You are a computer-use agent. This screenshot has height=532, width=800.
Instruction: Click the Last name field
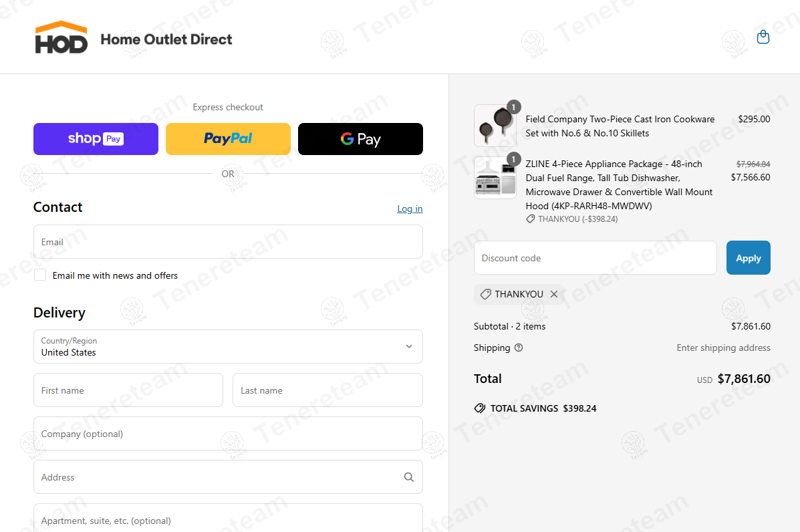click(x=327, y=390)
